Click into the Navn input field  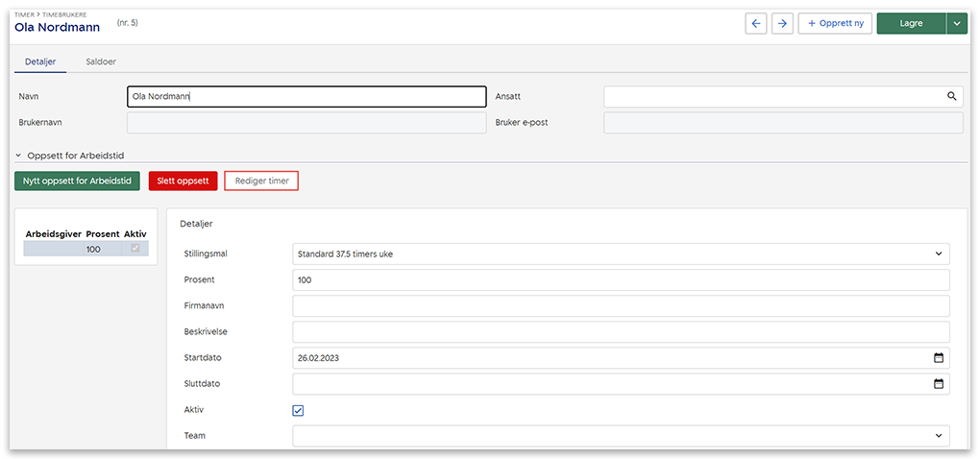pyautogui.click(x=306, y=97)
